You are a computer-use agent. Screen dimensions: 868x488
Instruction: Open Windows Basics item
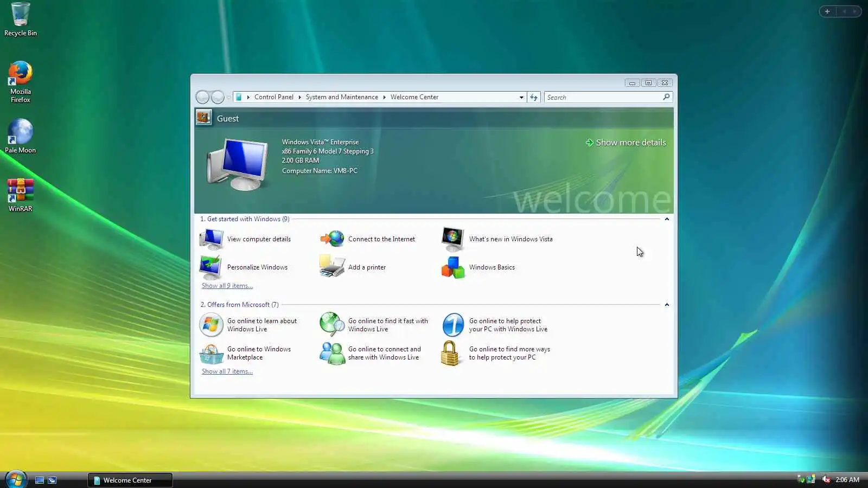coord(478,267)
